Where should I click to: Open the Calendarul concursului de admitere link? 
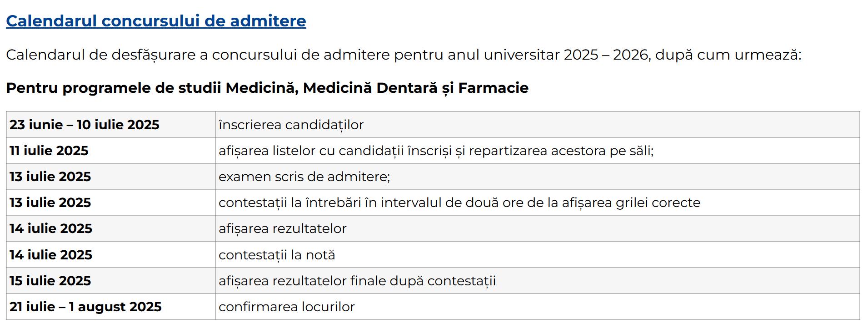[x=156, y=21]
